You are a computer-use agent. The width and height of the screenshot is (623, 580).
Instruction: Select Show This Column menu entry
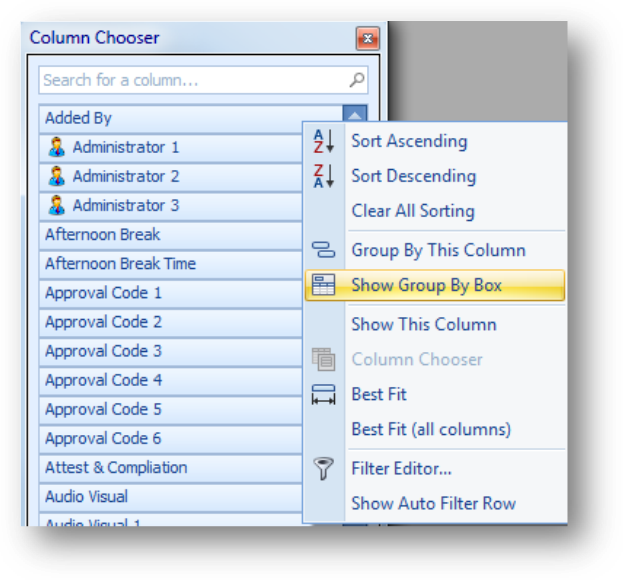click(x=424, y=324)
